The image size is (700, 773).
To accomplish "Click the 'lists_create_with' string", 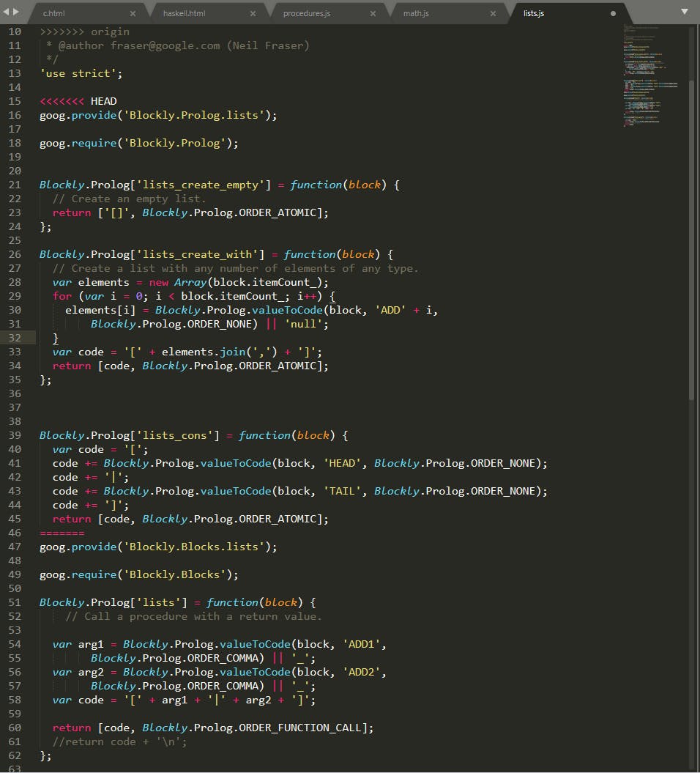I will (197, 254).
